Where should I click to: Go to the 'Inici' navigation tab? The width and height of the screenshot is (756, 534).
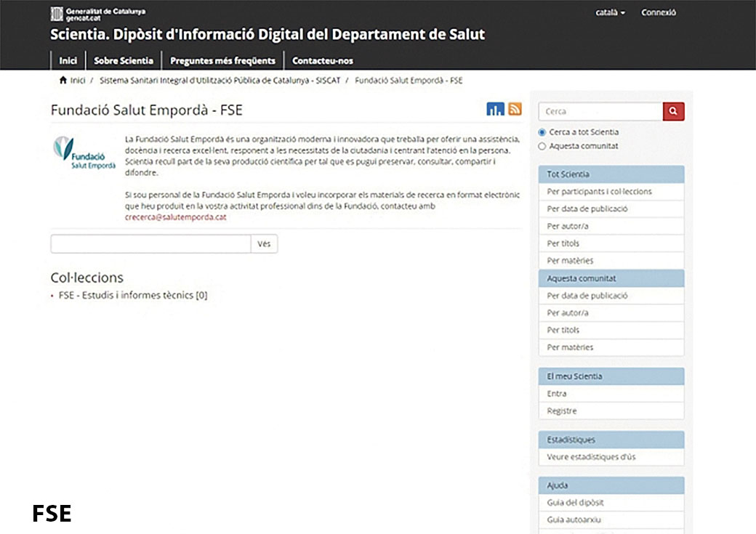[68, 61]
